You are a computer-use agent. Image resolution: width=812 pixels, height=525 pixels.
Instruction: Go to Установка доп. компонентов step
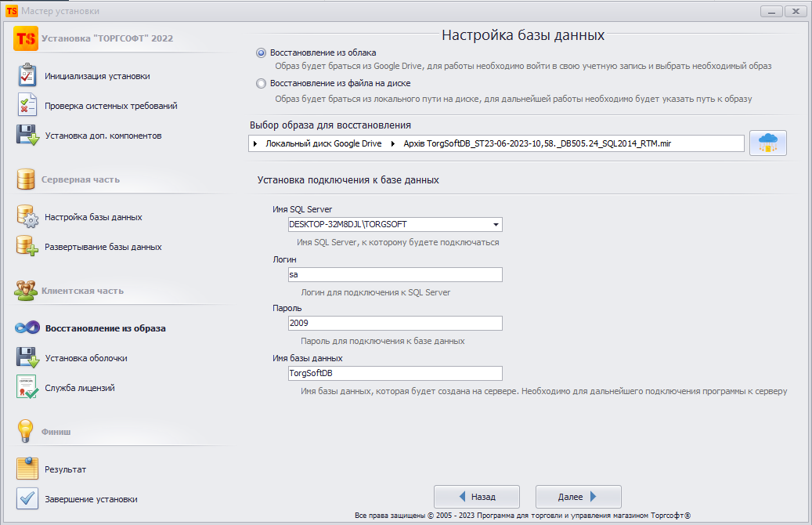pyautogui.click(x=103, y=136)
